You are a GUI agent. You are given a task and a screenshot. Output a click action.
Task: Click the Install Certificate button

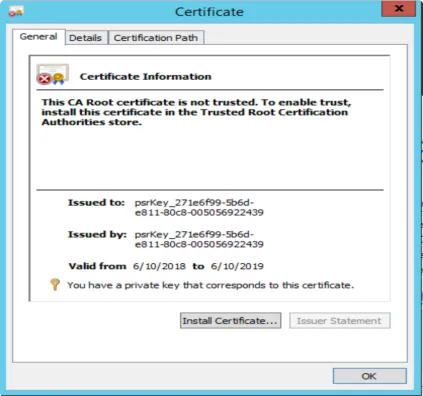pyautogui.click(x=230, y=321)
